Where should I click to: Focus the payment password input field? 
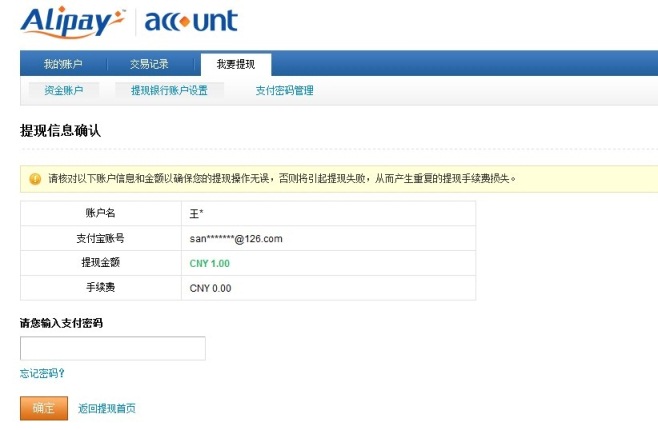pyautogui.click(x=112, y=348)
